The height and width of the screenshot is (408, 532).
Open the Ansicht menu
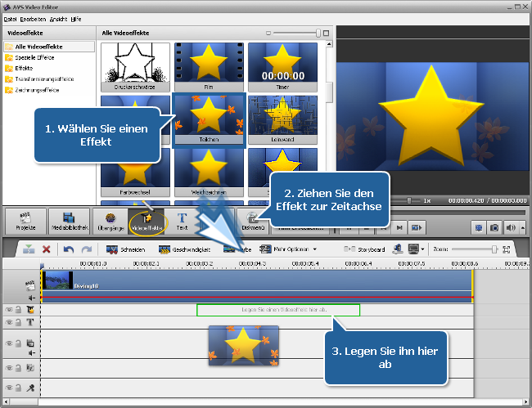pos(59,18)
